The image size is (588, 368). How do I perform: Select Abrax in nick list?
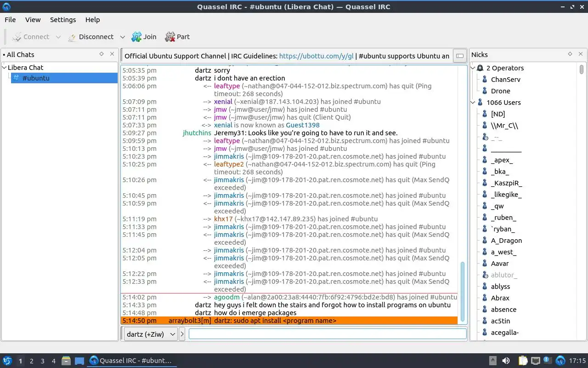point(500,298)
